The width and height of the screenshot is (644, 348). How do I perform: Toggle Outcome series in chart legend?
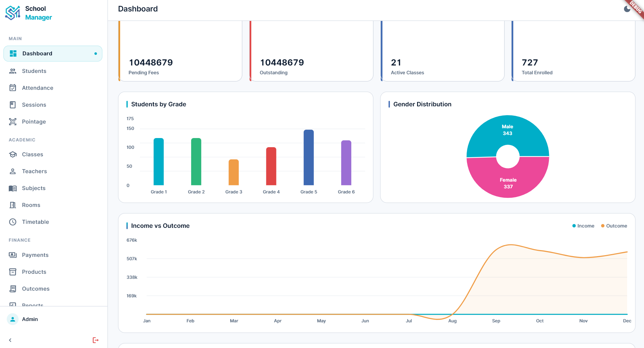click(614, 226)
